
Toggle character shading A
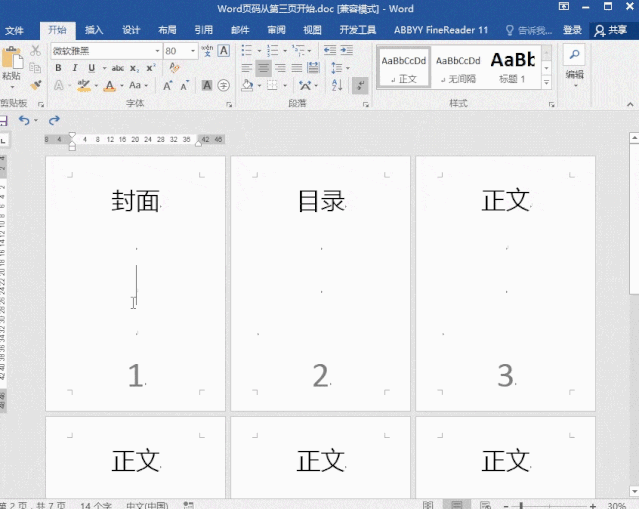(207, 86)
